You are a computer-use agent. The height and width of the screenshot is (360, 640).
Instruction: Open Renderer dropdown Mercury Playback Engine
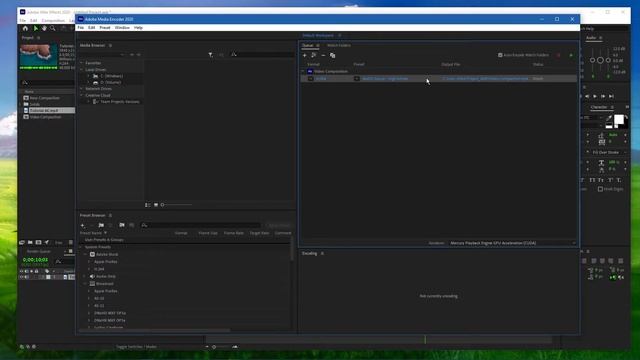513,243
